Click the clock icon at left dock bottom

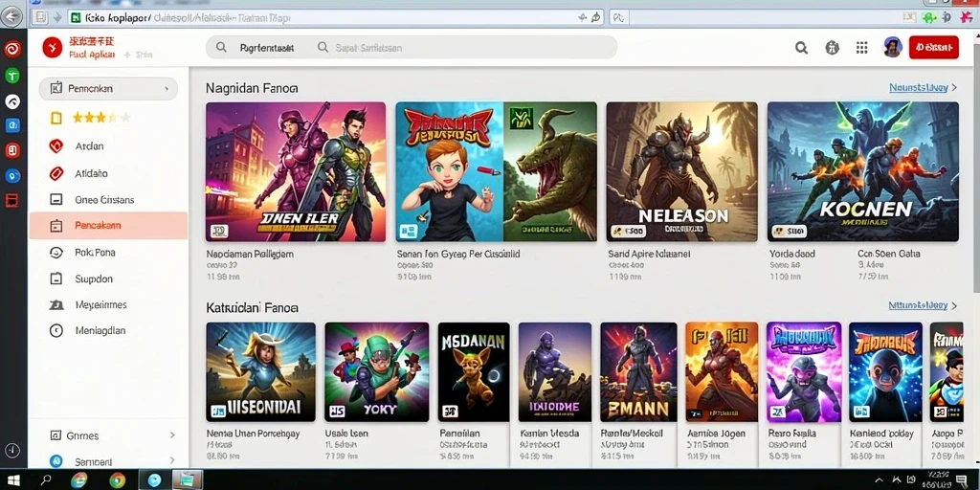tap(12, 450)
